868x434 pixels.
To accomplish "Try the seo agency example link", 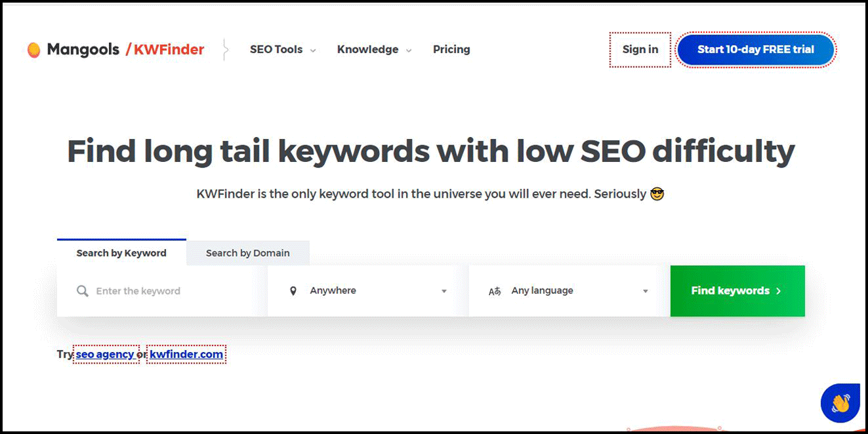I will tap(105, 355).
